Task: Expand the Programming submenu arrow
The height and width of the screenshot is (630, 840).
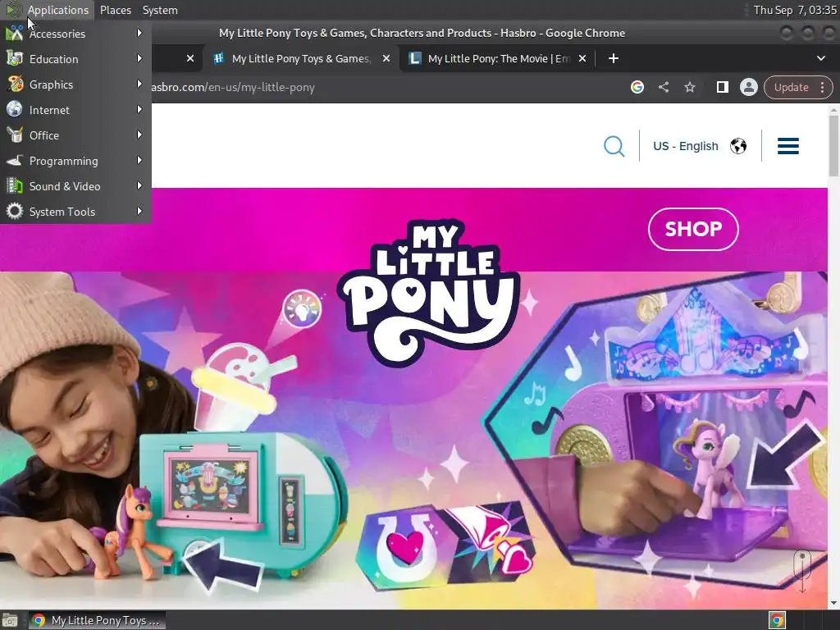Action: tap(139, 160)
